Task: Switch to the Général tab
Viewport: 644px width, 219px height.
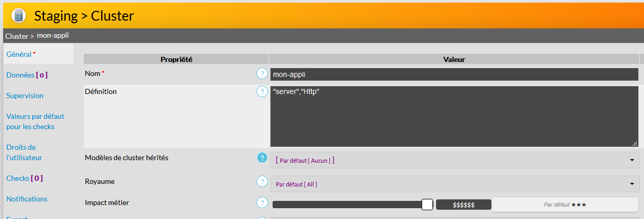Action: [19, 54]
